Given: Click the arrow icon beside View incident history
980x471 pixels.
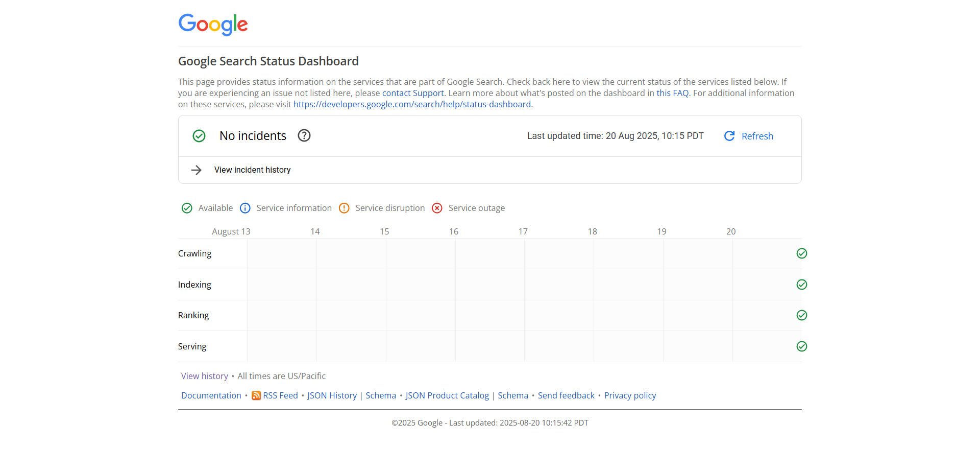Looking at the screenshot, I should tap(197, 170).
